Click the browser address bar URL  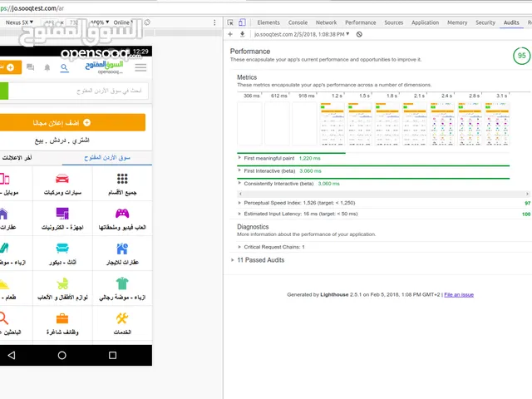[x=32, y=8]
